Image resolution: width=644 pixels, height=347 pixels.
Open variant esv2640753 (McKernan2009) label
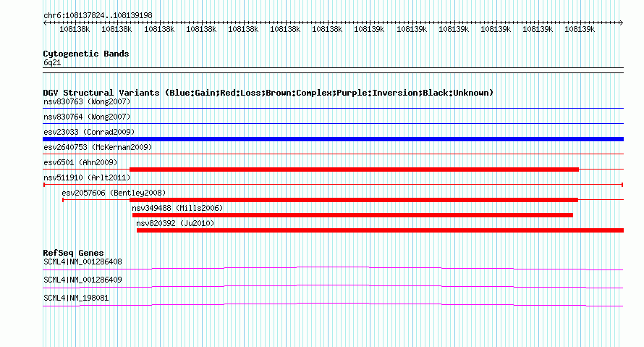click(x=98, y=147)
